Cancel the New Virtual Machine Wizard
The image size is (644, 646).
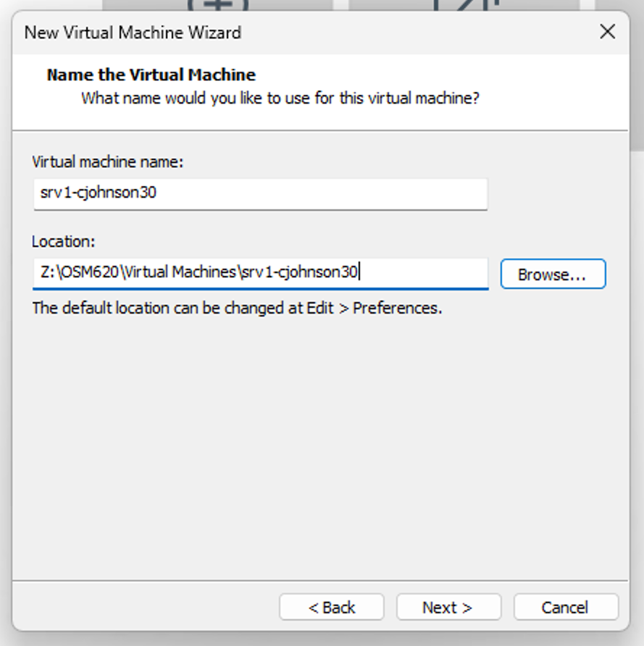click(x=566, y=607)
